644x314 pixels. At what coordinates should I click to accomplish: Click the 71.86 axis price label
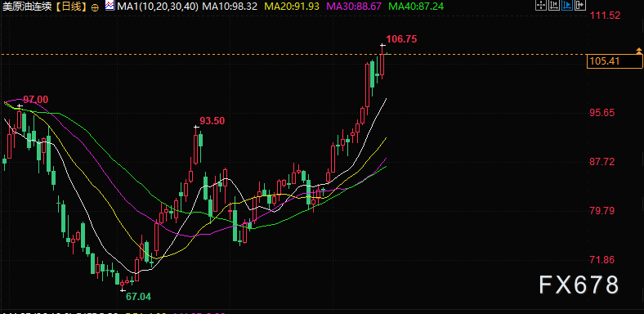pos(602,260)
